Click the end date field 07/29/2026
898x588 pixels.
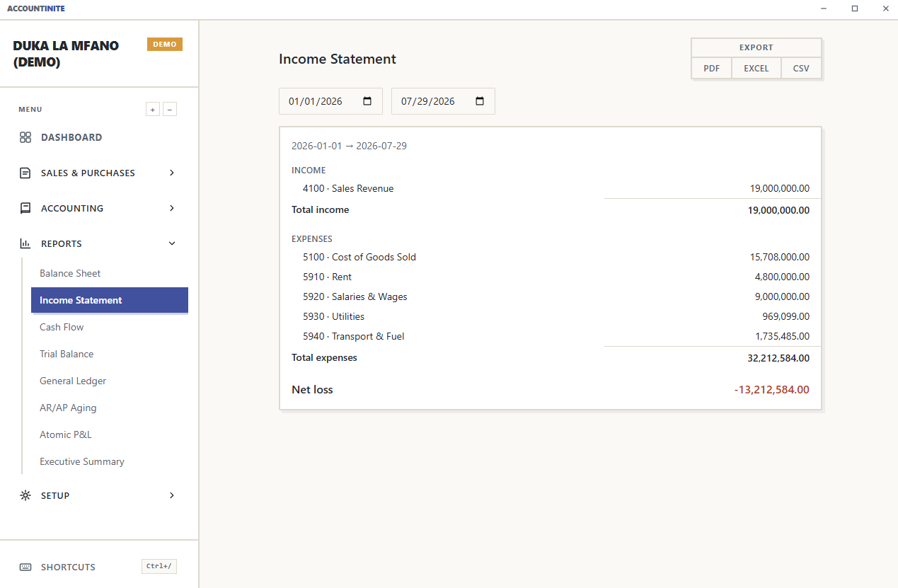tap(443, 101)
